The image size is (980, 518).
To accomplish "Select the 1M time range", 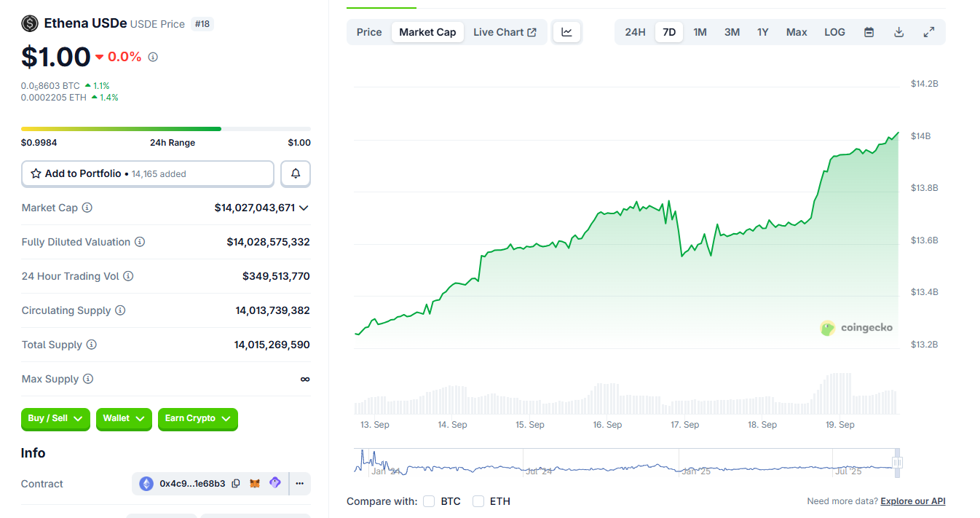I will [x=700, y=32].
